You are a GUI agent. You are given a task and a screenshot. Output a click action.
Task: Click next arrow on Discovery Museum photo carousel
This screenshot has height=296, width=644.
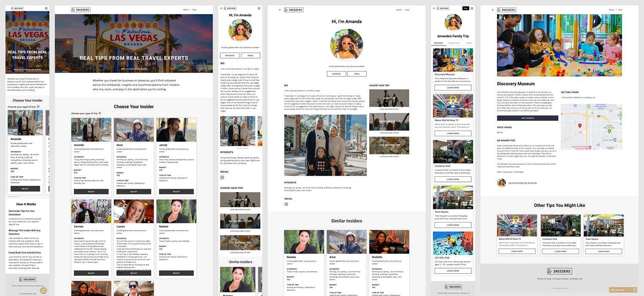[x=618, y=45]
